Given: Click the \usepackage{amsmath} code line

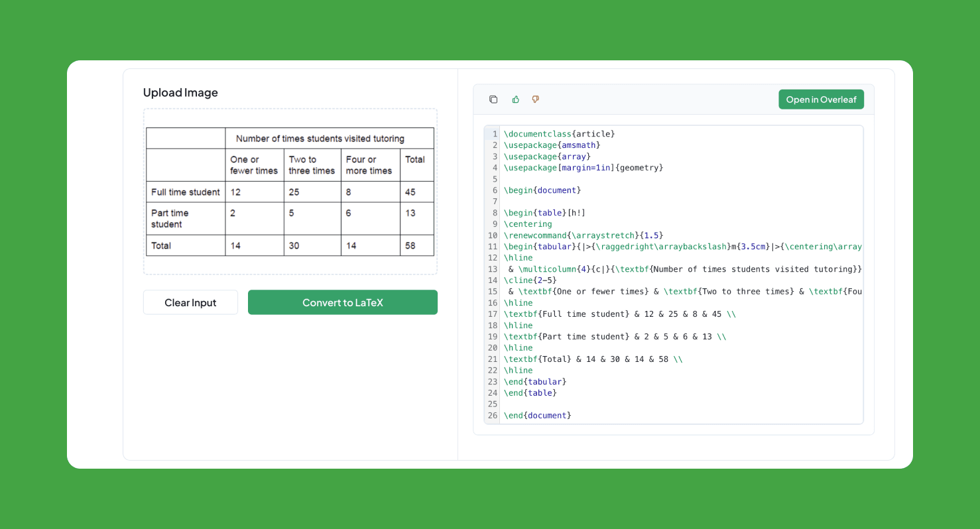Looking at the screenshot, I should coord(552,145).
